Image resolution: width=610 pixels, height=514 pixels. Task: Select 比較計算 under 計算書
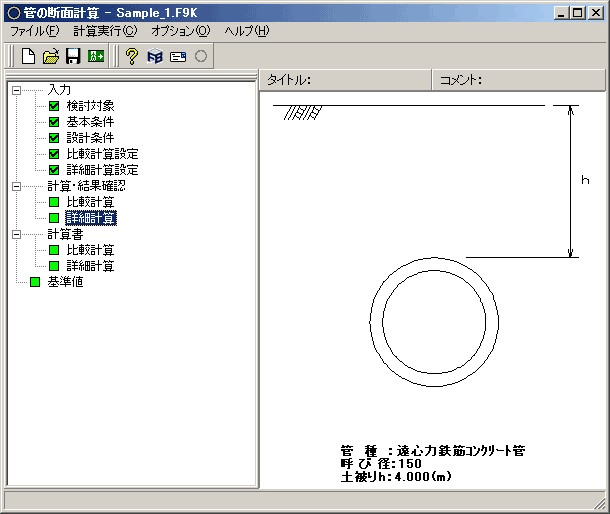[x=90, y=250]
